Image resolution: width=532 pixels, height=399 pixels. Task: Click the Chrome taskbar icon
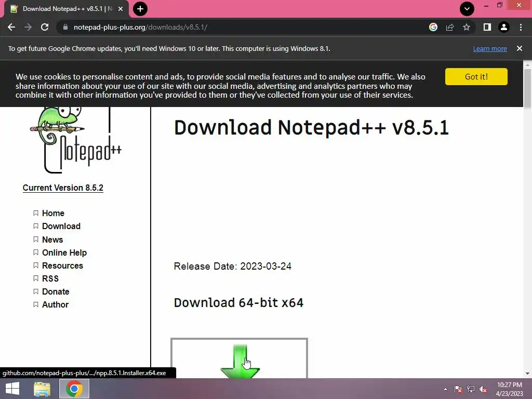[74, 389]
